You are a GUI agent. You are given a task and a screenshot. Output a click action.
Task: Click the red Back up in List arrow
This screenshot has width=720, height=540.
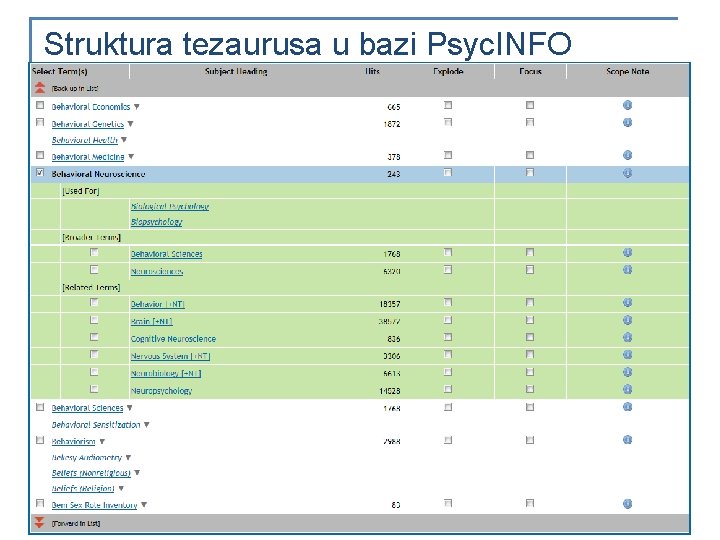[40, 87]
